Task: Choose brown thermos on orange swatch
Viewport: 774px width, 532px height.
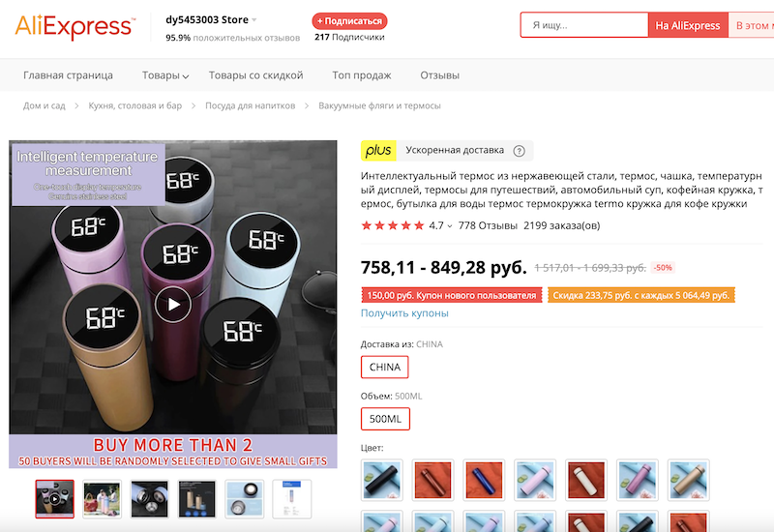Action: click(x=432, y=480)
